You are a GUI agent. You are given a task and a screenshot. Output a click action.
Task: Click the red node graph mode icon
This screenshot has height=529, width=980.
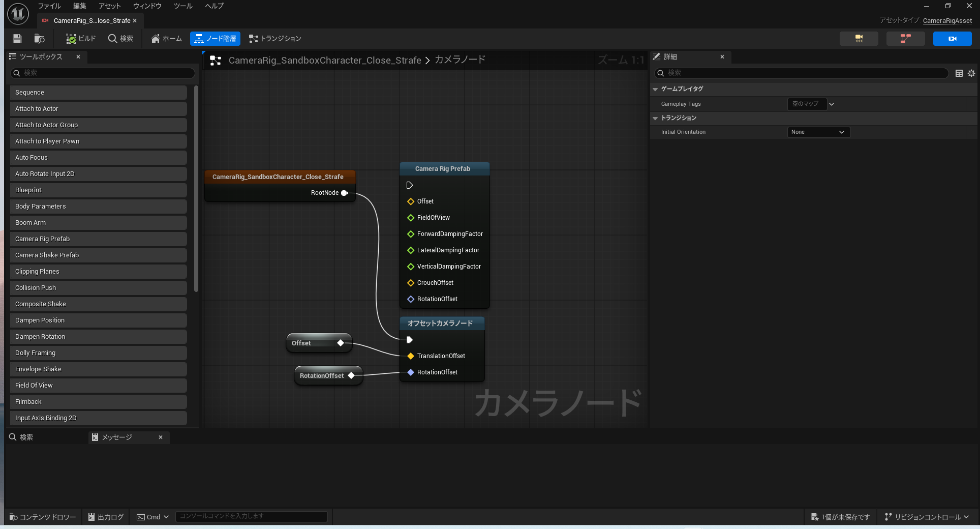(905, 39)
